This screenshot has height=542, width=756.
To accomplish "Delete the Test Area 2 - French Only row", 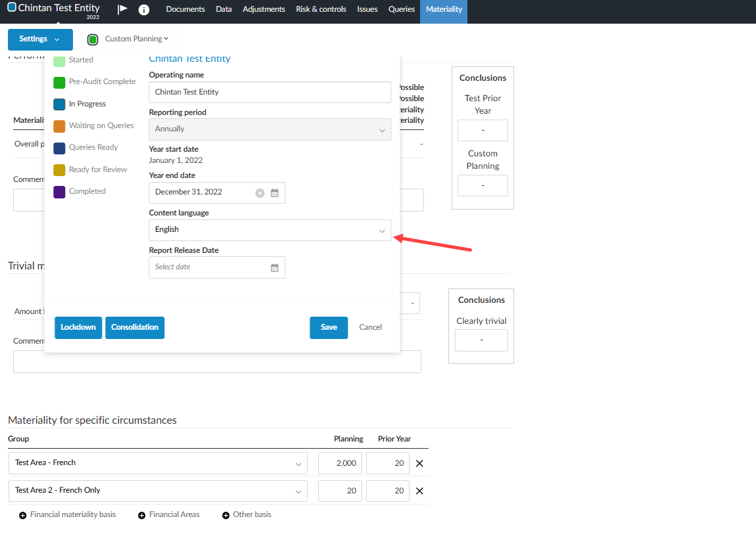I will (419, 491).
